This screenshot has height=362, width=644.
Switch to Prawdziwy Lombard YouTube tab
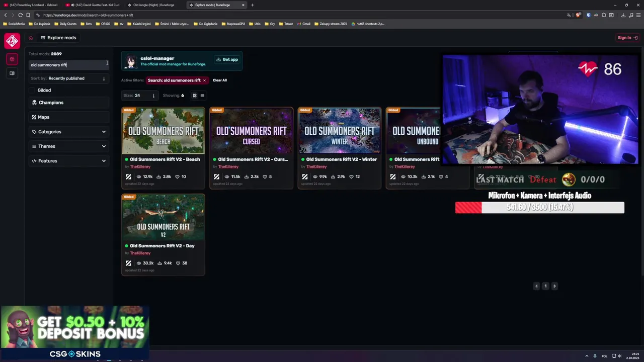pyautogui.click(x=31, y=5)
